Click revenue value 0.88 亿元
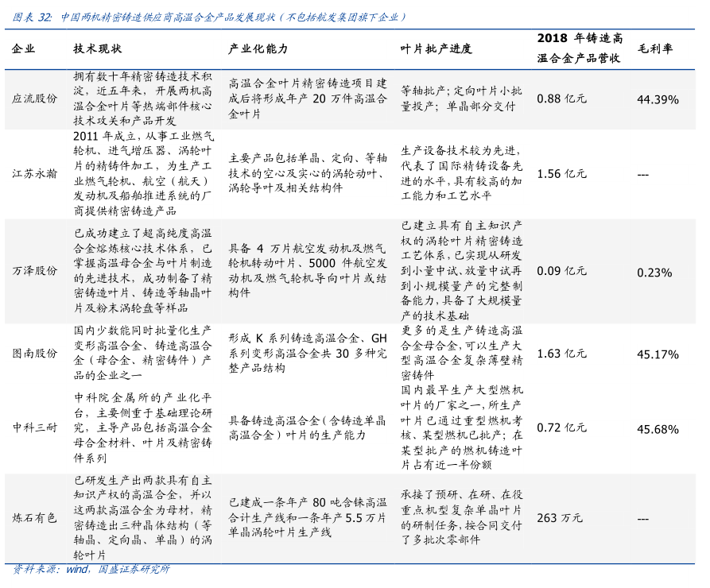This screenshot has height=588, width=710. pyautogui.click(x=562, y=99)
